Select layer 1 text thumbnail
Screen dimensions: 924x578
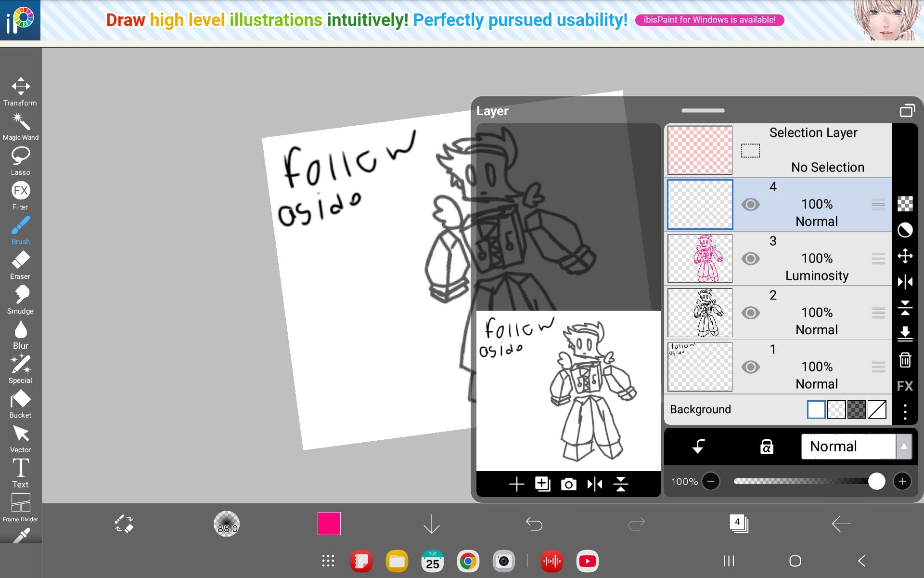pyautogui.click(x=700, y=367)
